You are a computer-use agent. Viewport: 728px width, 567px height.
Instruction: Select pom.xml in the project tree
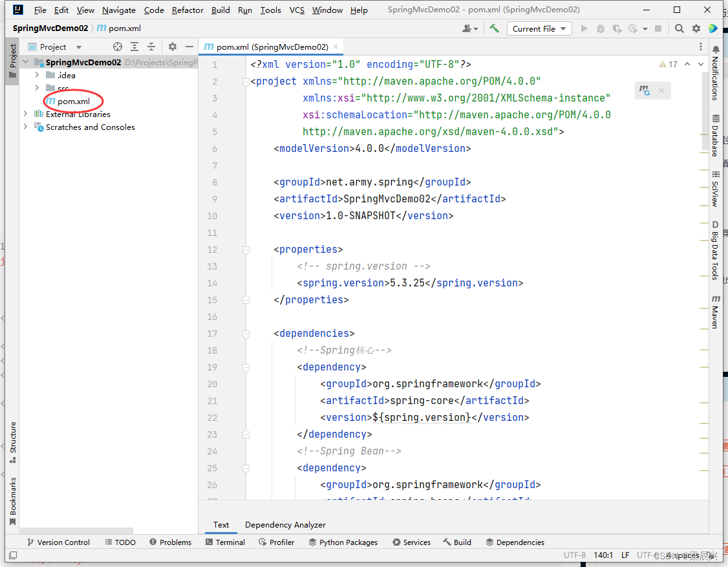click(73, 101)
